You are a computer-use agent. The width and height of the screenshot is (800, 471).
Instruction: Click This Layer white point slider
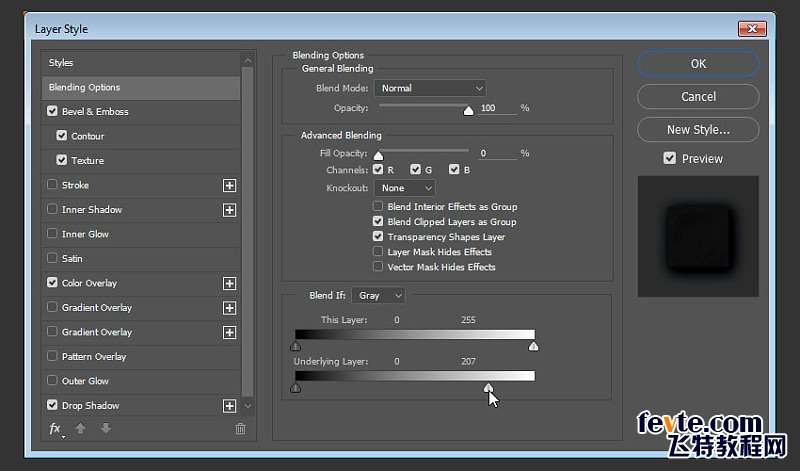533,346
